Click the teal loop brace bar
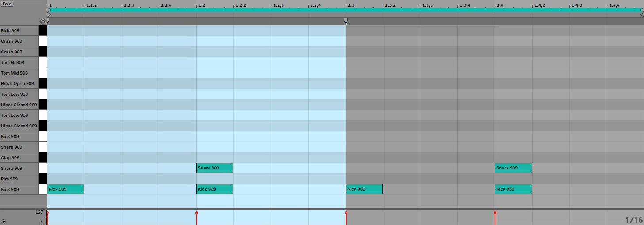Image resolution: width=644 pixels, height=225 pixels. click(345, 10)
